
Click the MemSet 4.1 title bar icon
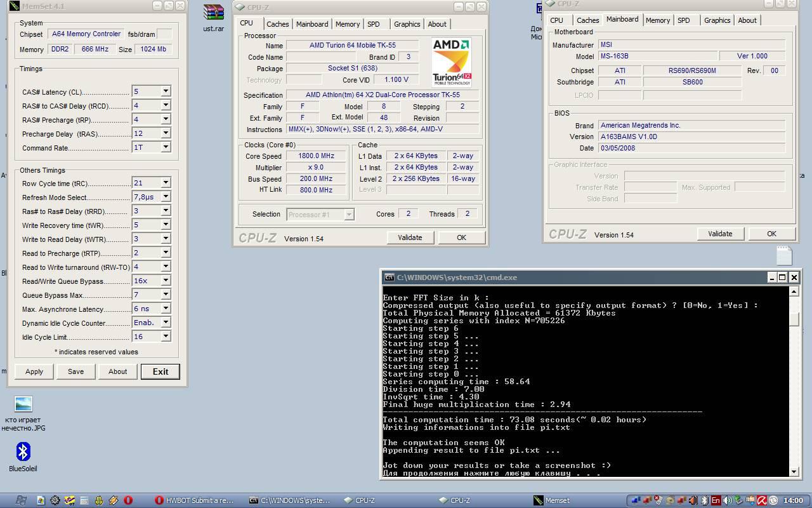click(x=15, y=6)
